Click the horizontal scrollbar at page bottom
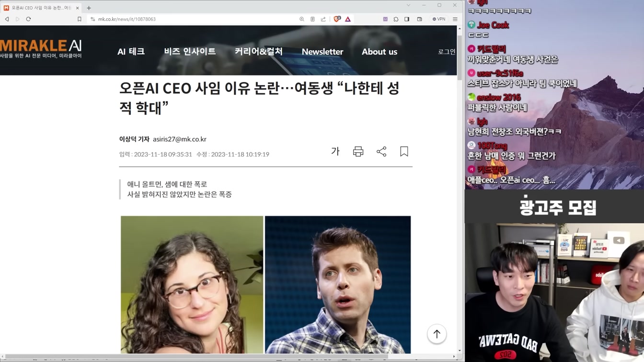The image size is (644, 362). tap(196, 357)
